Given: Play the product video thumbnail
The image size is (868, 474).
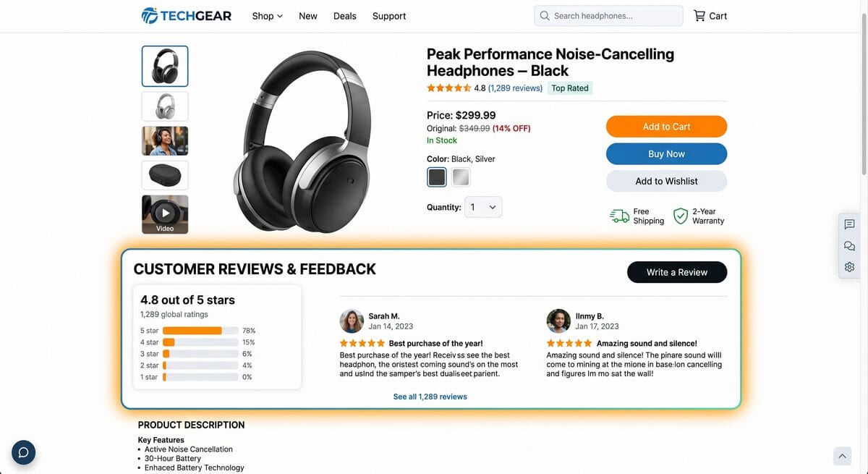Looking at the screenshot, I should click(165, 213).
